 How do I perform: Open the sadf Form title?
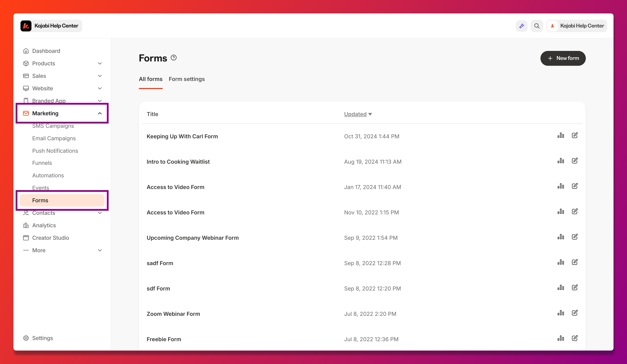160,263
